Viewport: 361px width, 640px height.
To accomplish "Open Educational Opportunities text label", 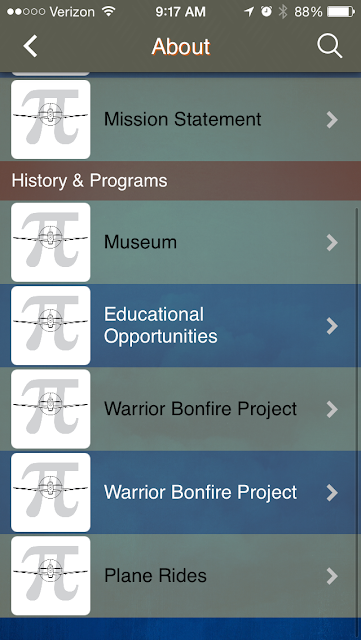I will (x=160, y=325).
